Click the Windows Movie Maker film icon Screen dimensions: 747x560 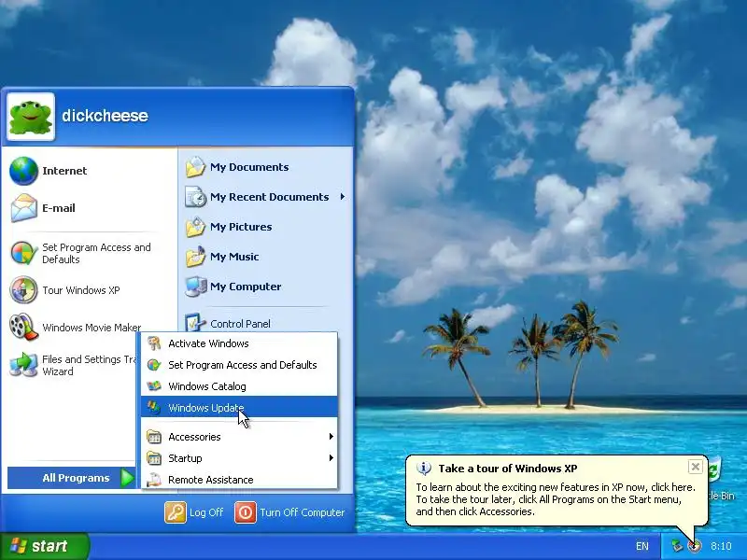(23, 328)
